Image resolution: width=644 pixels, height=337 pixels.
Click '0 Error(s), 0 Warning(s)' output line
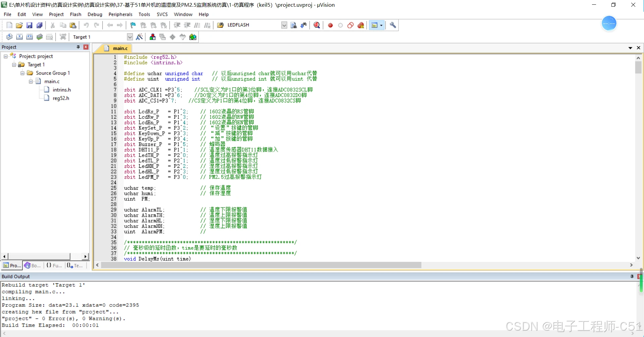pyautogui.click(x=64, y=319)
